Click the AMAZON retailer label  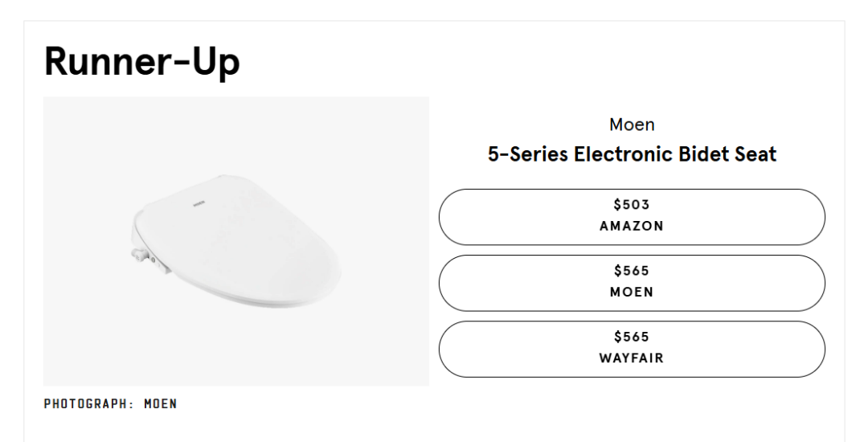[632, 227]
